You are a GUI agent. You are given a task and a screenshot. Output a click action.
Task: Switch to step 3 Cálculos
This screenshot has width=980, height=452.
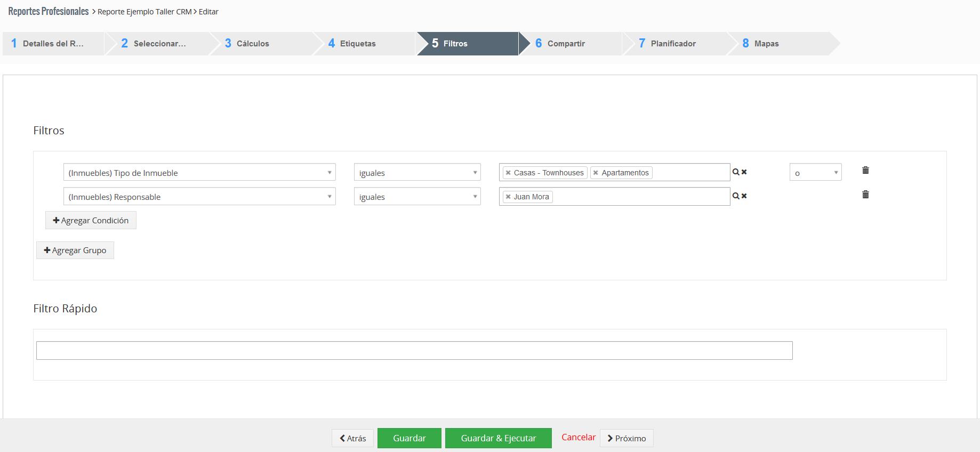(x=252, y=44)
